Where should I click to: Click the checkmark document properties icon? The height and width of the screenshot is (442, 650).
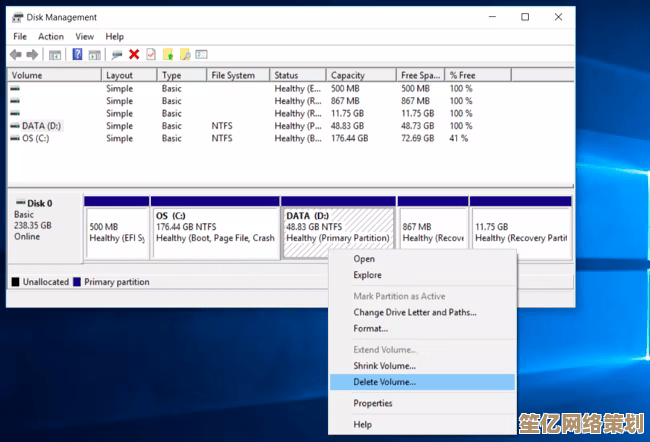(151, 54)
